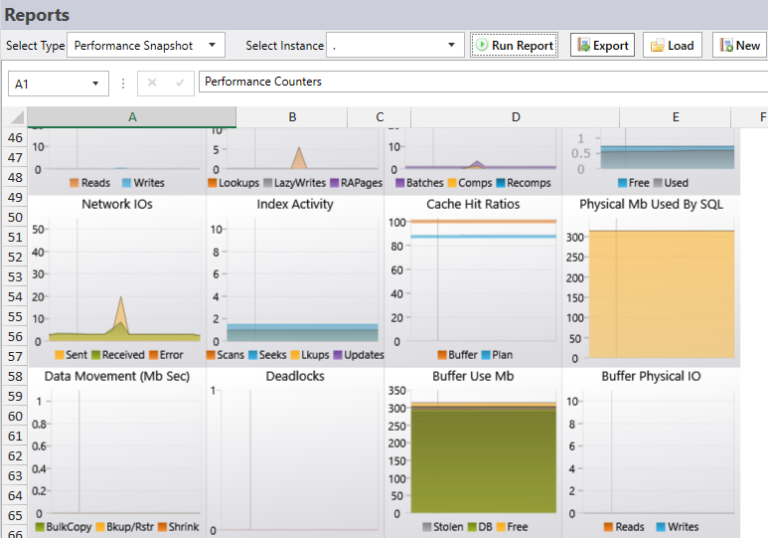Click the formula bar drag handle dots
This screenshot has width=768, height=538.
123,83
